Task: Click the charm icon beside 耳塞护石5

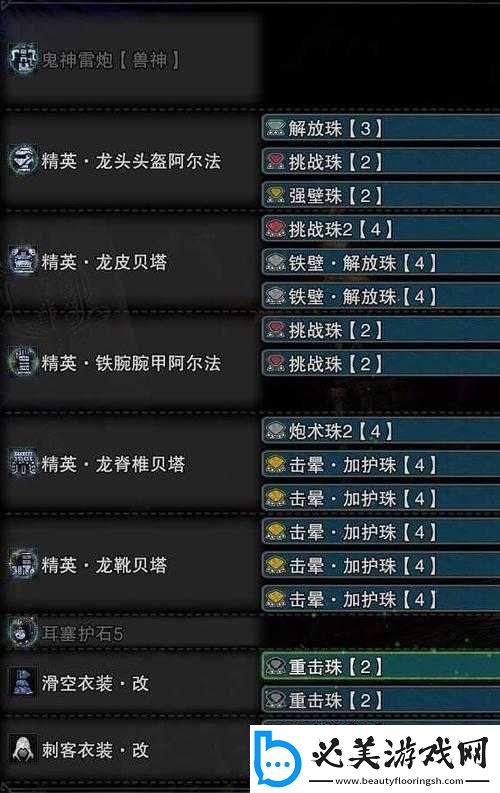Action: (23, 632)
